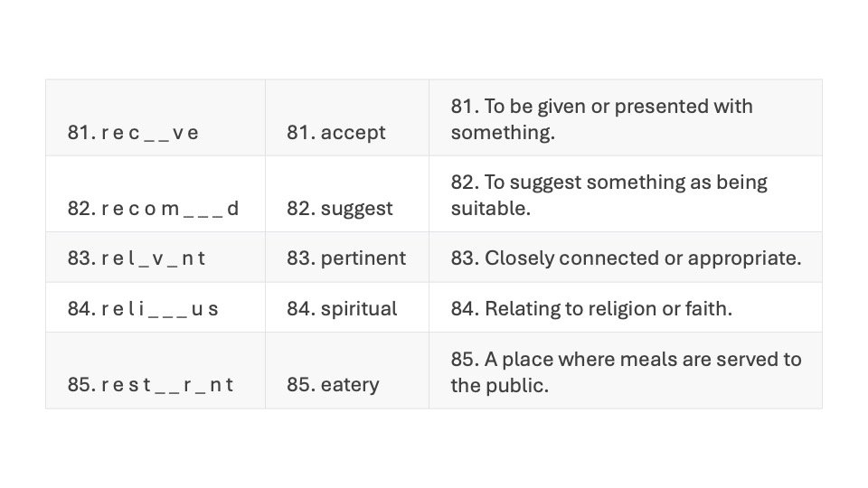Click definition 'To suggest something as being suitable'
Screen dimensions: 868x488
click(x=609, y=195)
